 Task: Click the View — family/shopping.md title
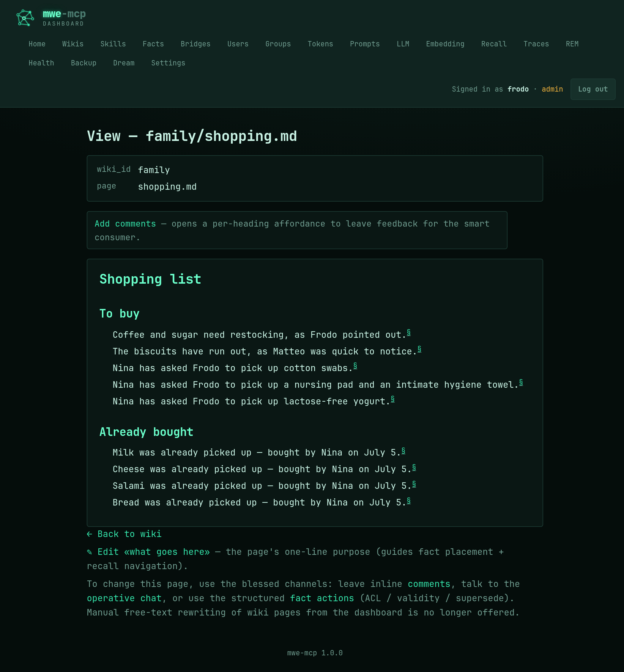coord(192,136)
